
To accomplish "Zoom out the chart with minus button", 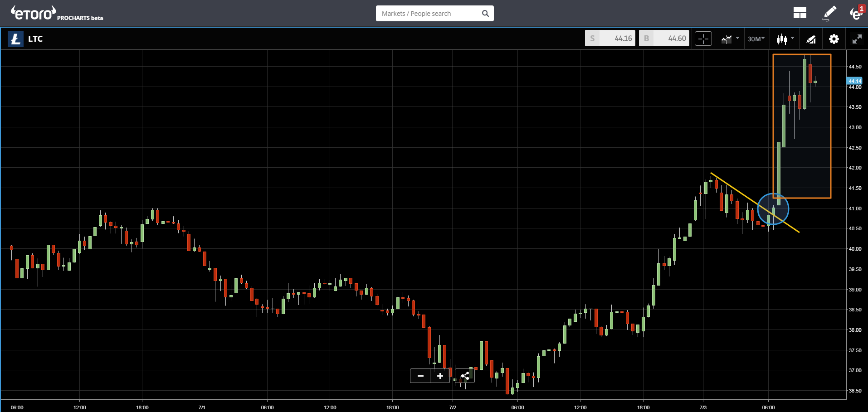I will [x=420, y=376].
